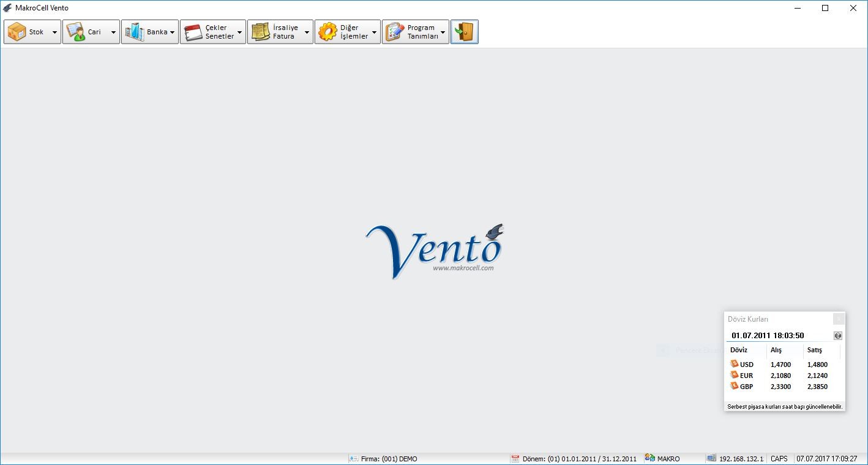
Task: Click the 07.07.2017 17:09:27 status clock
Action: point(827,459)
